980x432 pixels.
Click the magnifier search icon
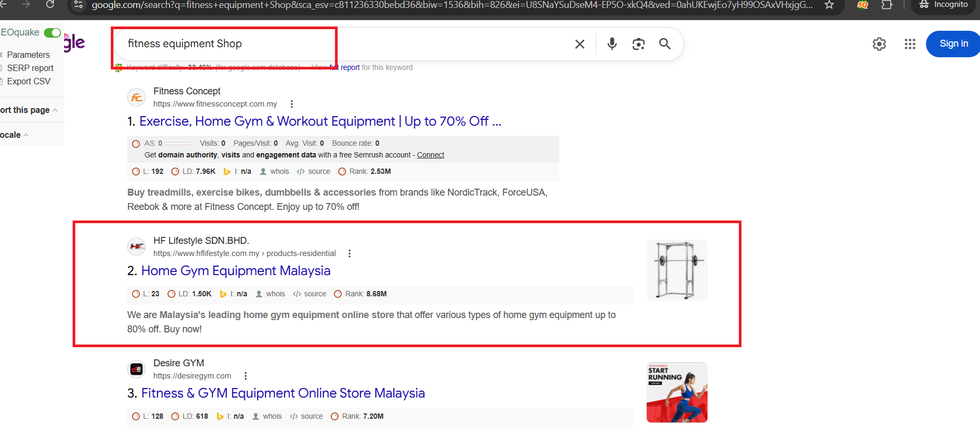tap(665, 44)
